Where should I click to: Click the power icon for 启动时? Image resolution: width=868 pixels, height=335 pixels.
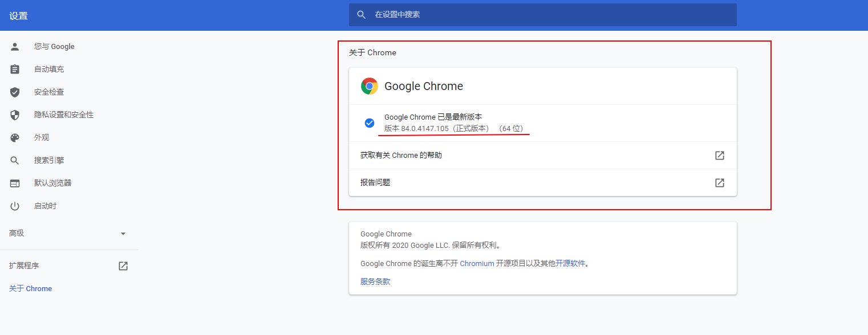point(15,206)
